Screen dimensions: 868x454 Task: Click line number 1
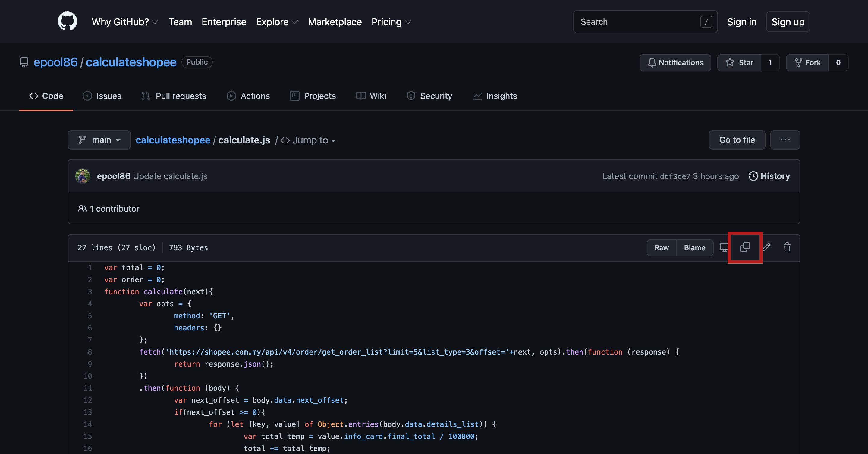pyautogui.click(x=90, y=268)
